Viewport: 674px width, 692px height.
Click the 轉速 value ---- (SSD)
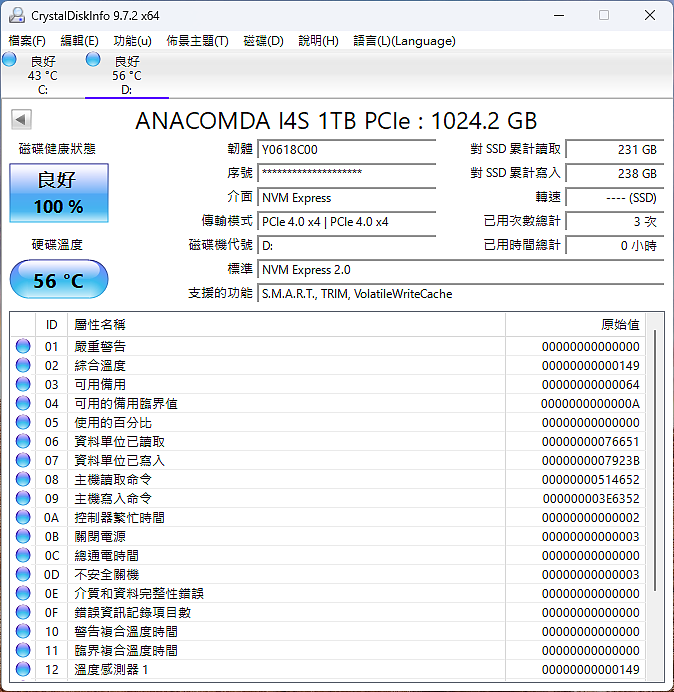615,197
